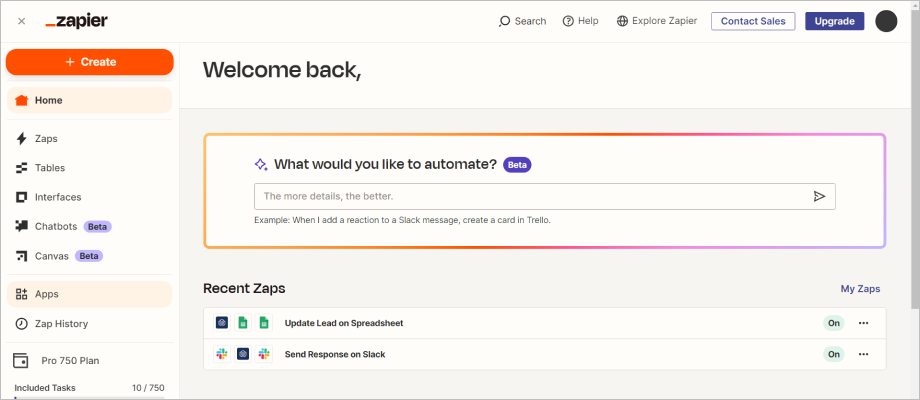Click the Included Tasks usage bar
The width and height of the screenshot is (920, 400).
coord(89,398)
